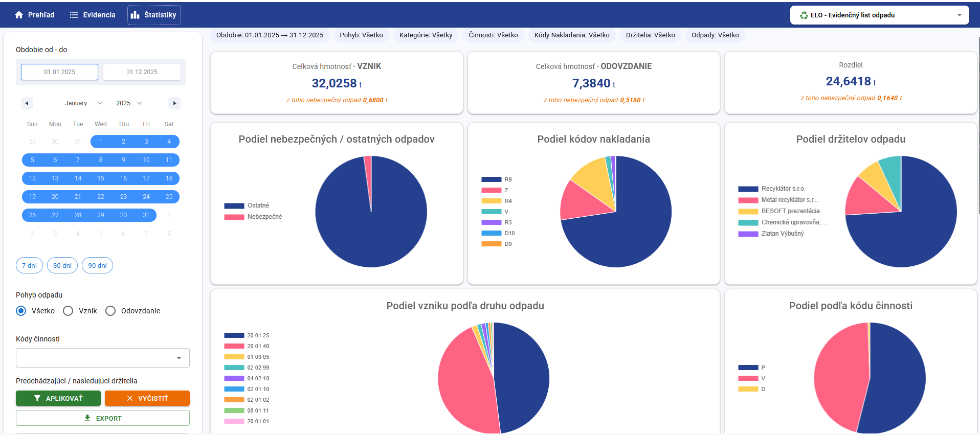The image size is (980, 435).
Task: Advance calendar to next month arrow
Action: [174, 103]
